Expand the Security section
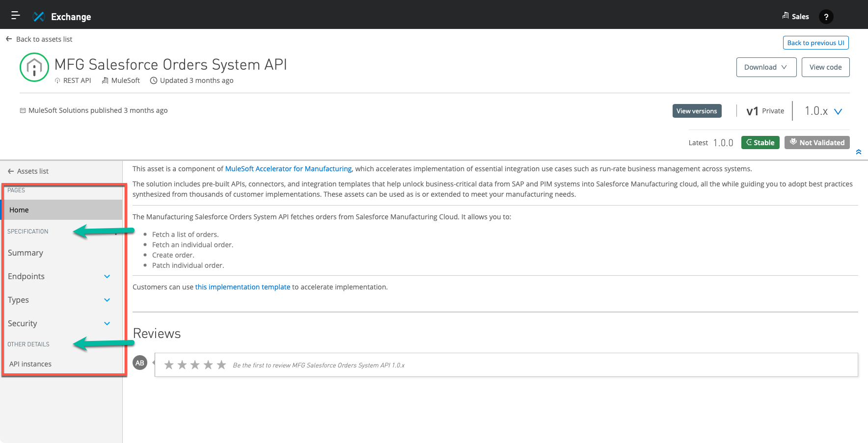The image size is (868, 443). (x=107, y=323)
